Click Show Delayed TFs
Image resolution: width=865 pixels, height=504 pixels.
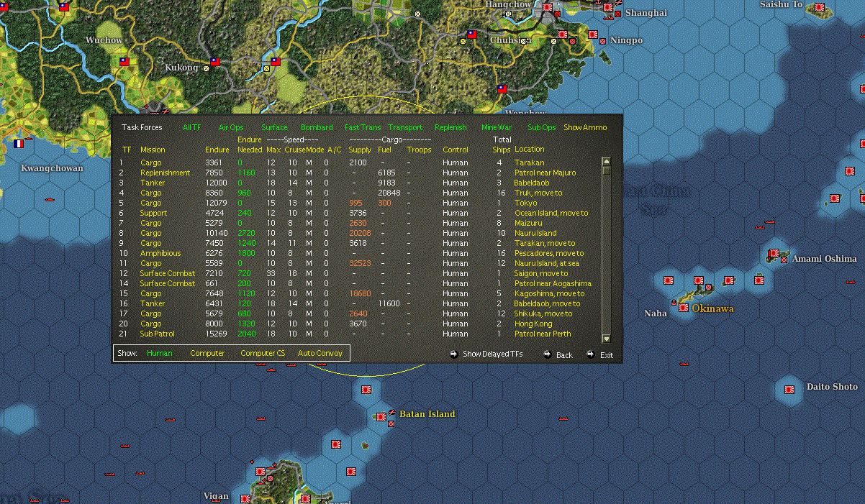[493, 354]
